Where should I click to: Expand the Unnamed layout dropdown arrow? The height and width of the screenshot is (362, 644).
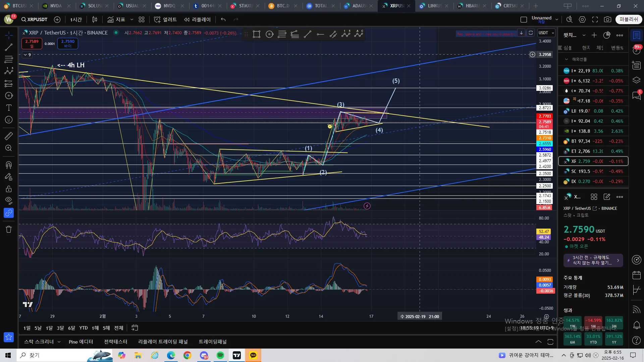click(557, 19)
